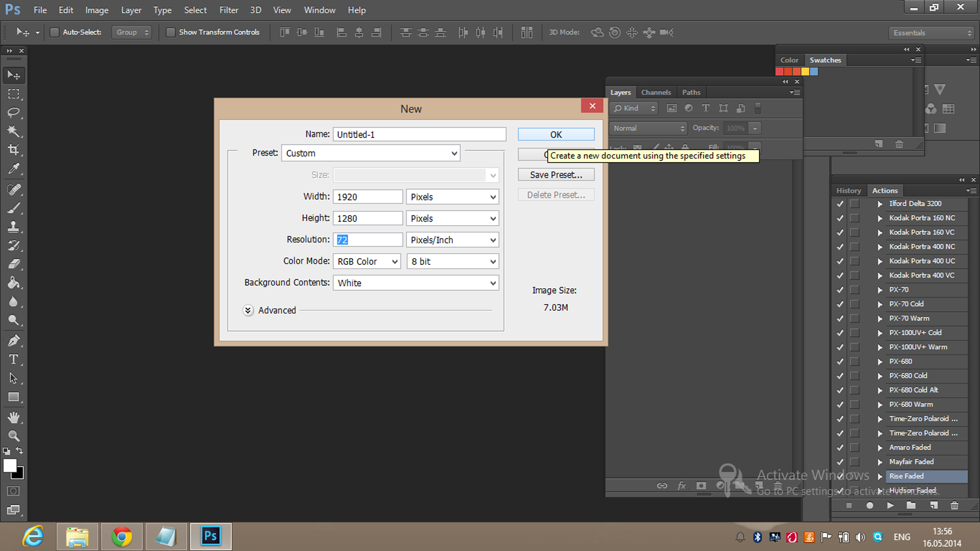980x551 pixels.
Task: Expand the Rise Faded action
Action: 880,476
